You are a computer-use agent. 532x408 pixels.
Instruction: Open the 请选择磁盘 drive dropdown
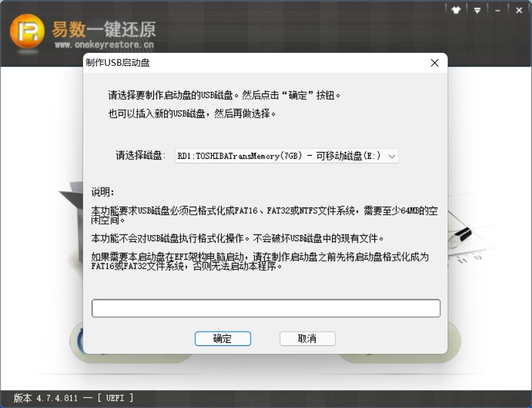pos(286,156)
